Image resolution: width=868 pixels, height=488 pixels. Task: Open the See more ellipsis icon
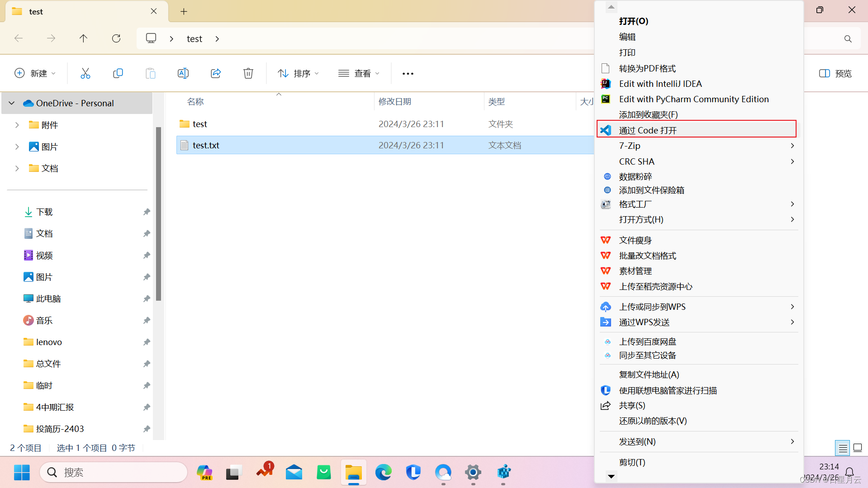point(407,73)
